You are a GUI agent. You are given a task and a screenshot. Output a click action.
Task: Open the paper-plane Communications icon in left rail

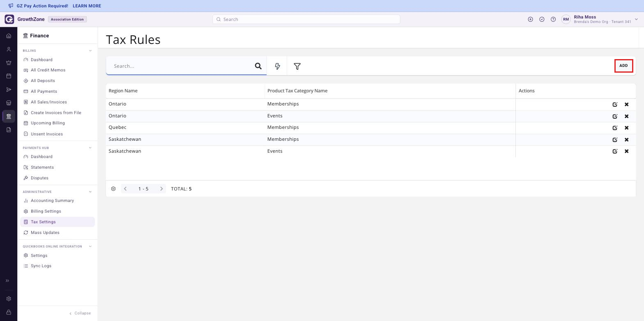(9, 89)
